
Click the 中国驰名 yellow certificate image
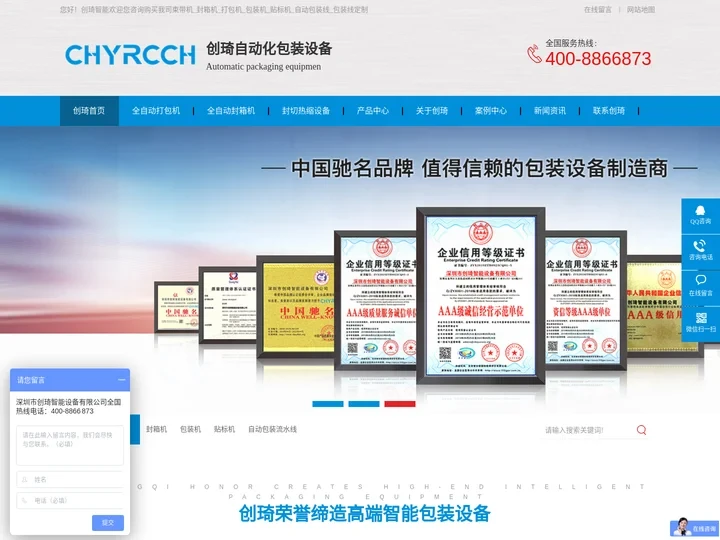pos(296,307)
